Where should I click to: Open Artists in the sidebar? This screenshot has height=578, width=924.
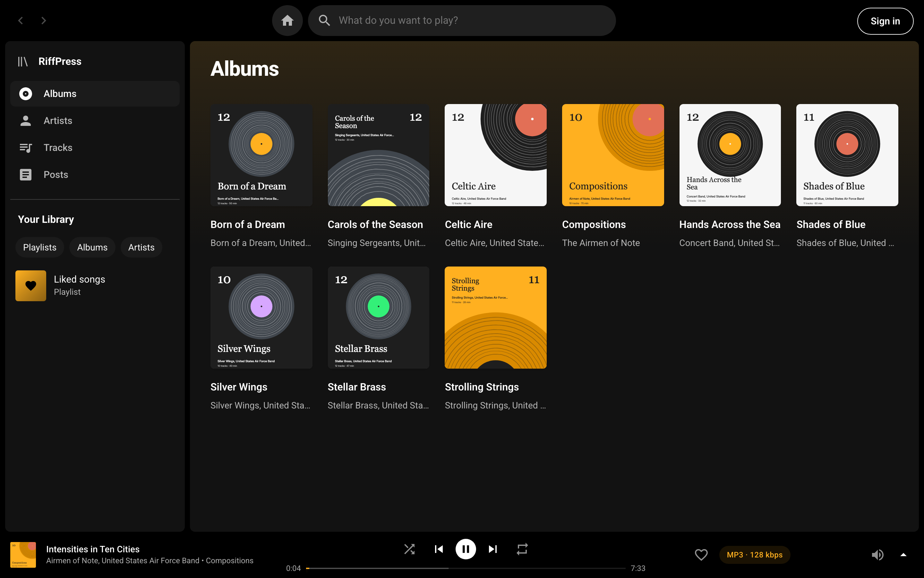95,120
